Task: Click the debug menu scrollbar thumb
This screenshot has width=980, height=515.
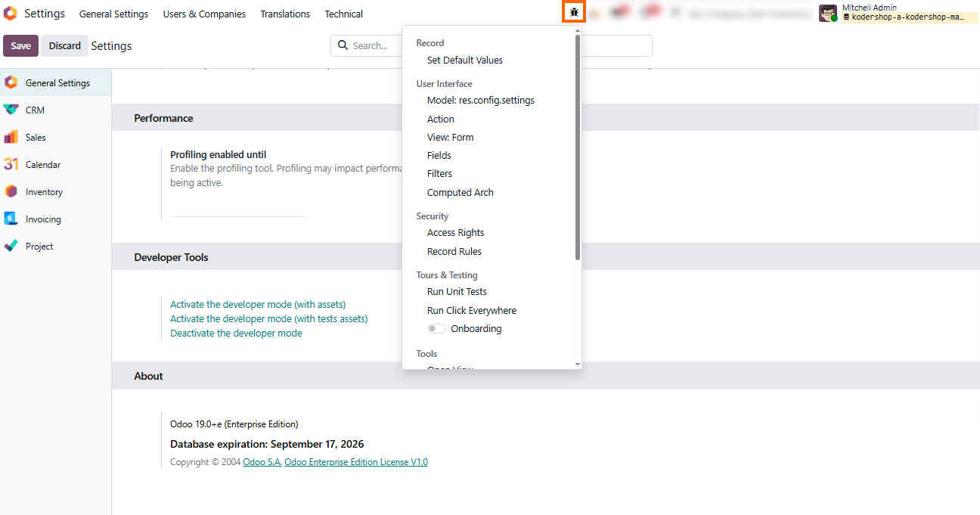Action: point(578,147)
